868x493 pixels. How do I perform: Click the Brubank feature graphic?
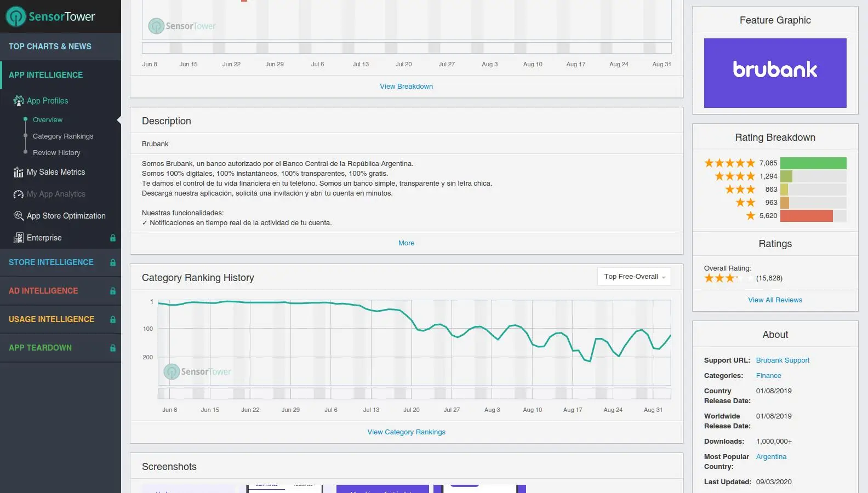(775, 73)
